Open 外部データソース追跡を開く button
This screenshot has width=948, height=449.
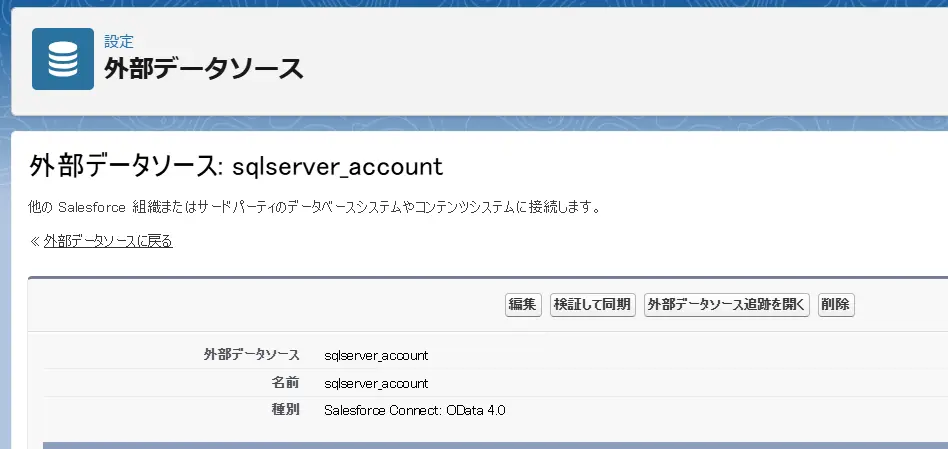click(726, 305)
